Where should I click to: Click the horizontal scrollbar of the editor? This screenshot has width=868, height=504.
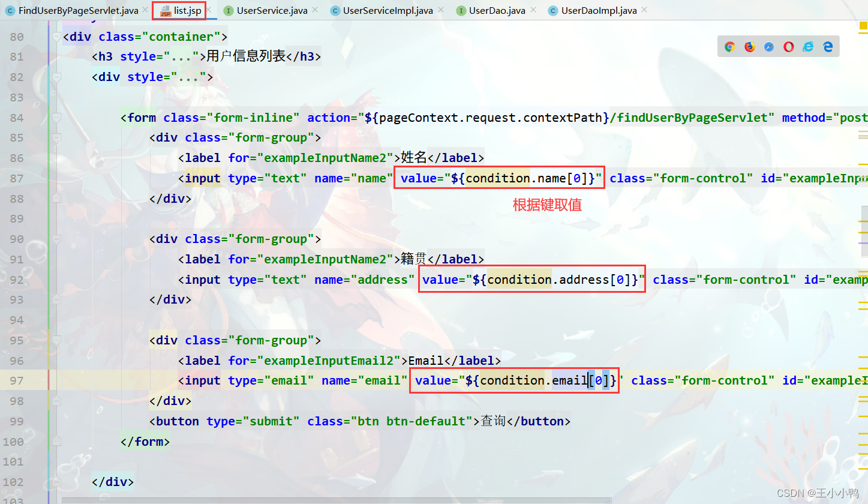click(x=336, y=500)
